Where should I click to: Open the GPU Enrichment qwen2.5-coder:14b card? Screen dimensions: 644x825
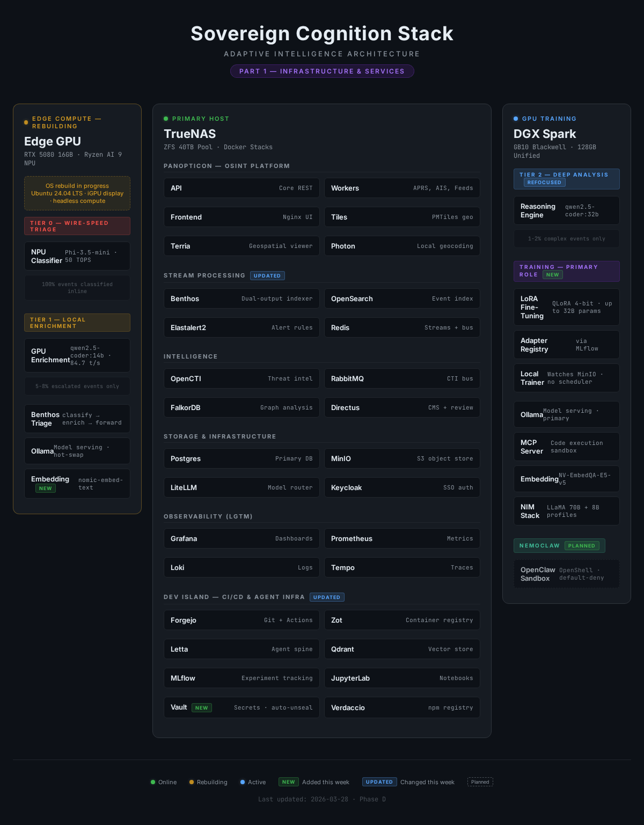point(77,355)
